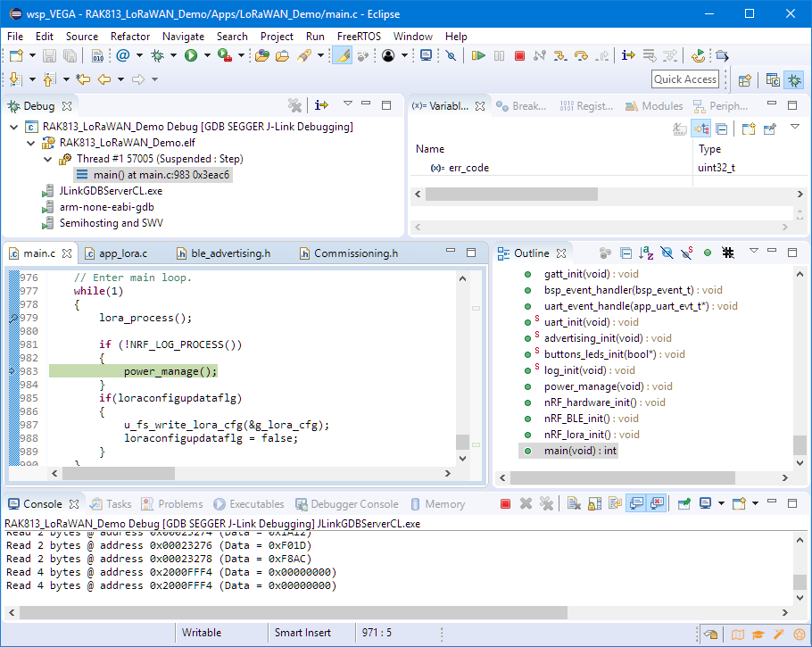Screen dimensions: 812x647
Task: Click the Step Into toolbar icon
Action: (559, 55)
